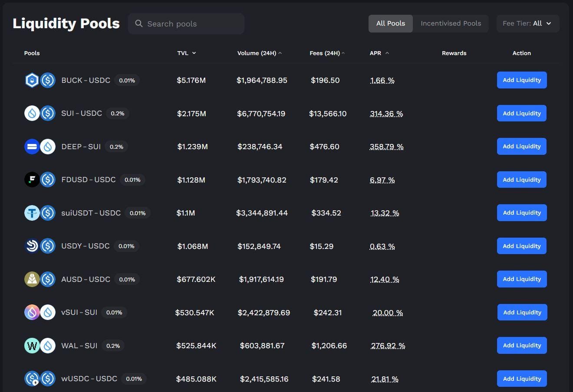Add Liquidity to suiUSDT-USDC pool
The width and height of the screenshot is (573, 392).
(x=522, y=213)
